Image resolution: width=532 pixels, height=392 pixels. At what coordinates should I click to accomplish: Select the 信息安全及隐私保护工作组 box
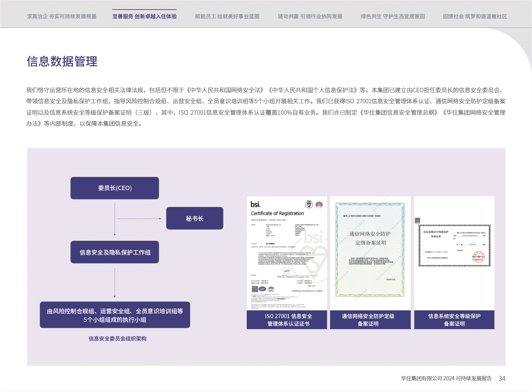pyautogui.click(x=115, y=252)
